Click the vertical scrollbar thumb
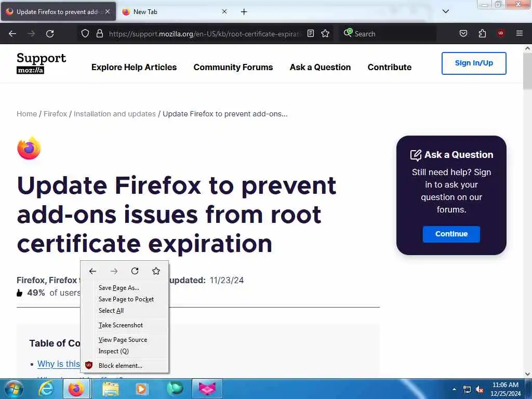The width and height of the screenshot is (532, 399). pos(528,71)
